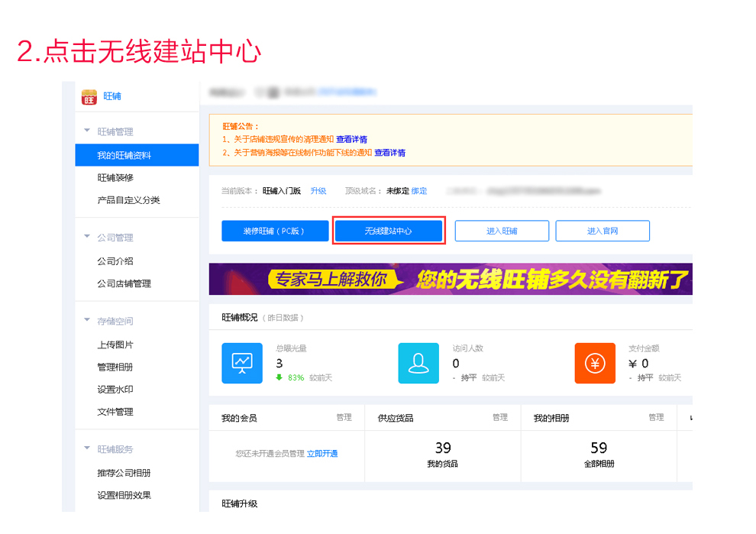Click the 旺铺管理 section heading
This screenshot has width=756, height=534.
(115, 131)
